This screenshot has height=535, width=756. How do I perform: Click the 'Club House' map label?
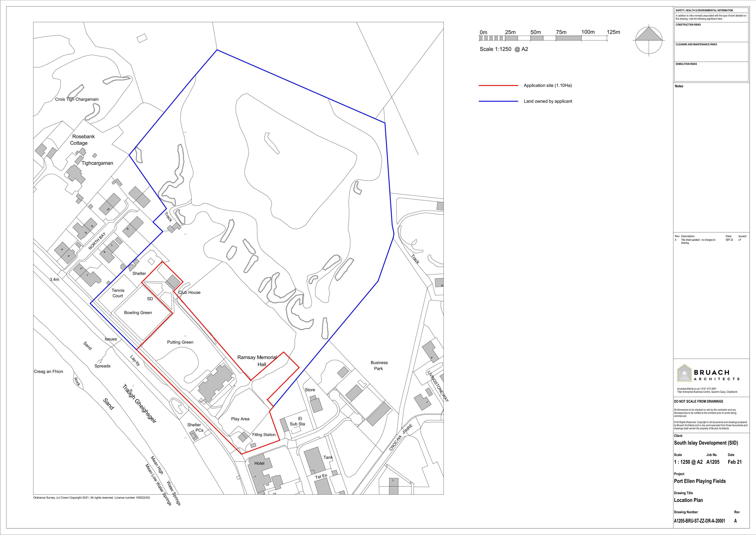click(x=189, y=292)
